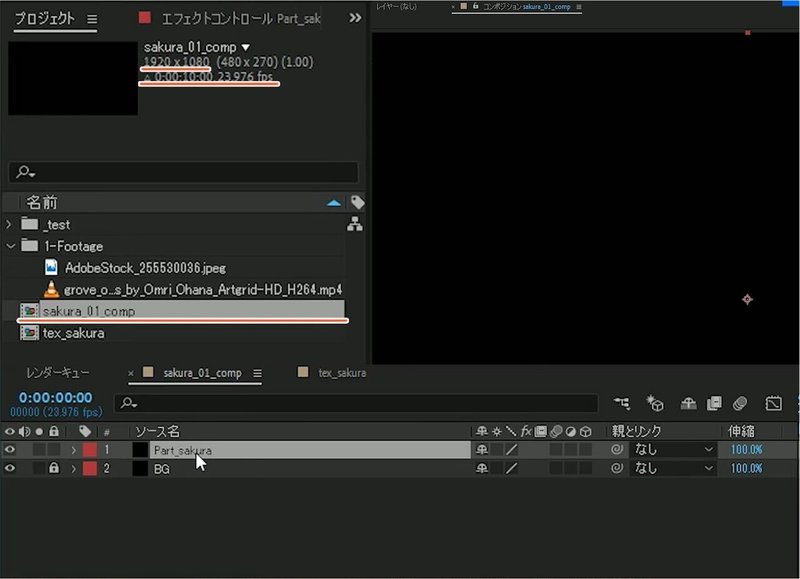Switch to tex_sakura timeline tab
The width and height of the screenshot is (800, 579).
(342, 373)
